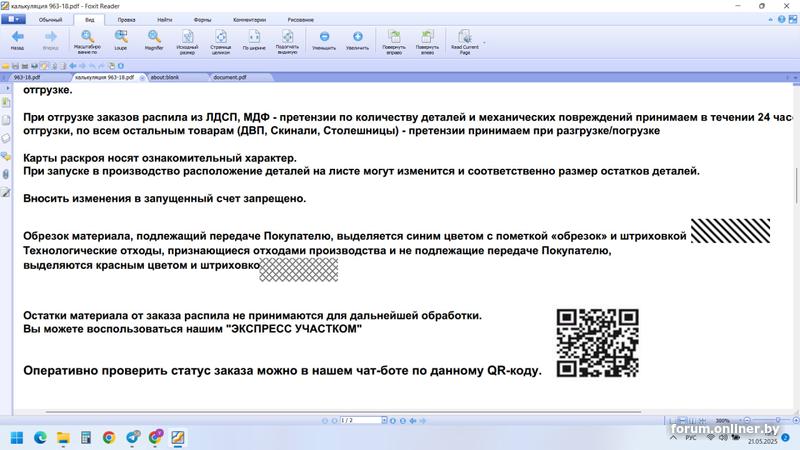Go to the first page in status bar

324,421
